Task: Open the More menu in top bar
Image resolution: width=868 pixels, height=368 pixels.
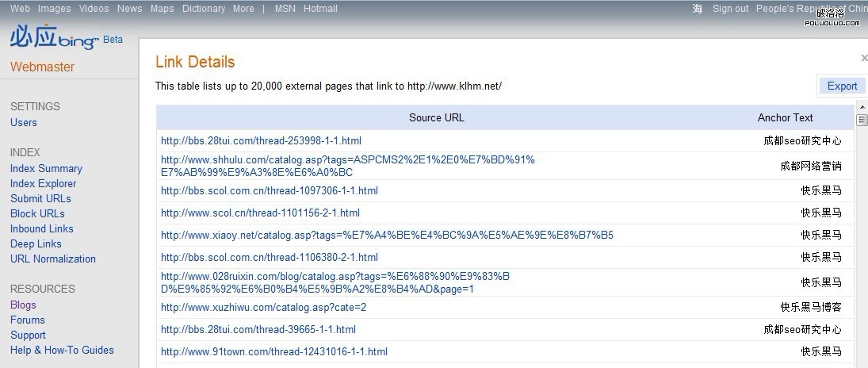Action: 243,9
